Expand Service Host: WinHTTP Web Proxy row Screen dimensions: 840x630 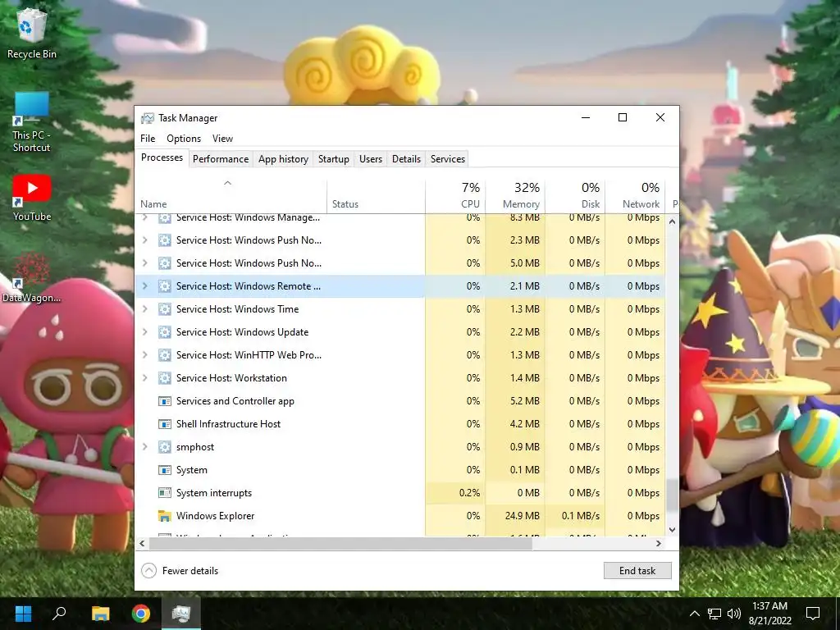(x=144, y=354)
